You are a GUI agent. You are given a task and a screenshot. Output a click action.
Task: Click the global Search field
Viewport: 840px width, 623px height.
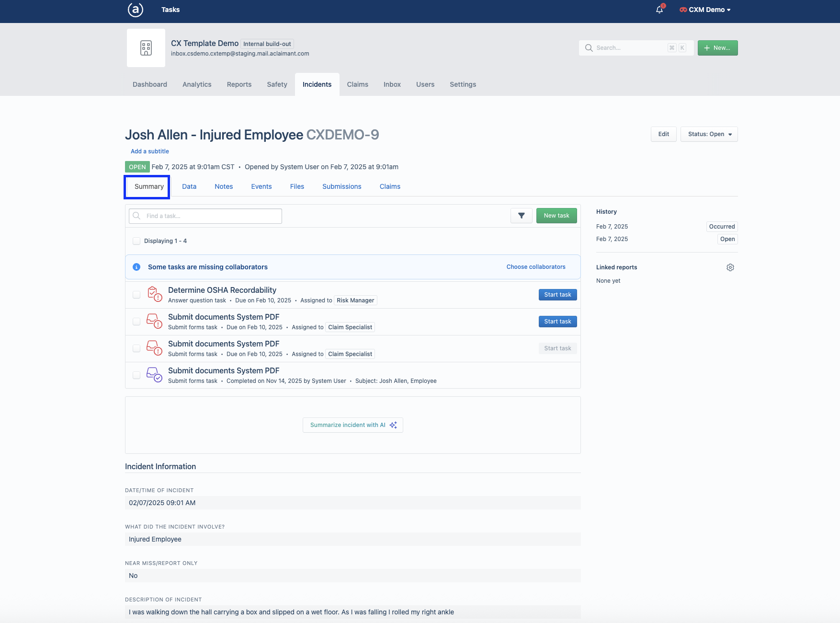(636, 48)
